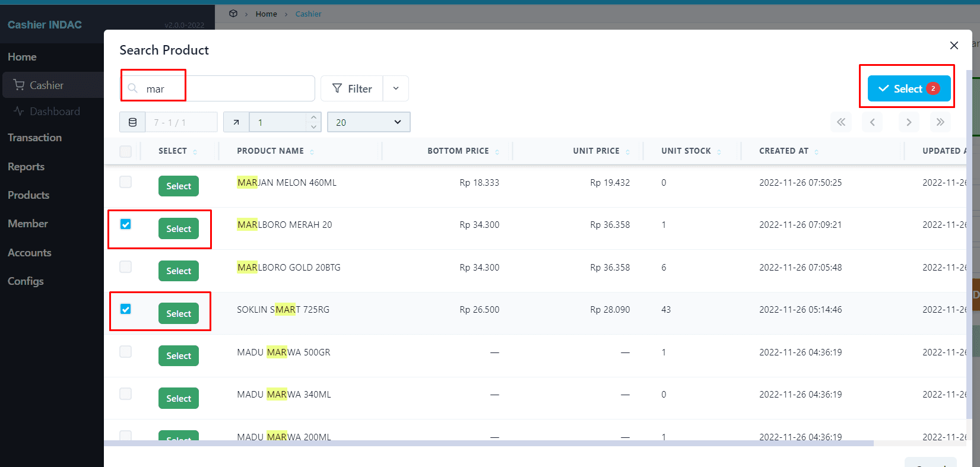
Task: Click product name SOKLIN SMART 725RG
Action: pyautogui.click(x=283, y=310)
